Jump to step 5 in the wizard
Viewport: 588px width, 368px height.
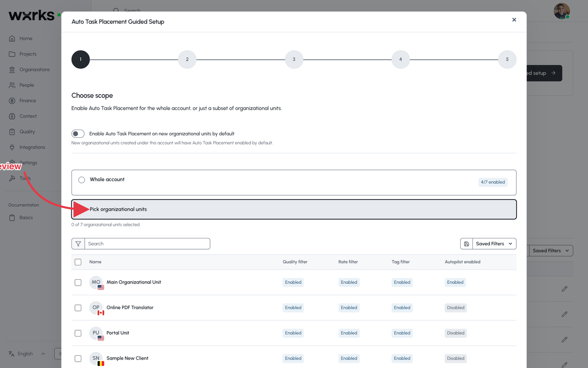[507, 59]
